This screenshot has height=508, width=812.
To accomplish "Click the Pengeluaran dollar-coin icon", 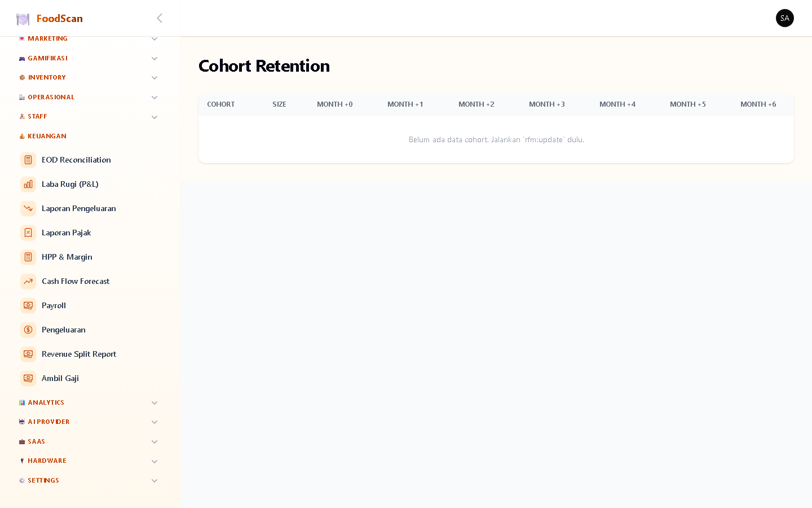I will click(28, 330).
